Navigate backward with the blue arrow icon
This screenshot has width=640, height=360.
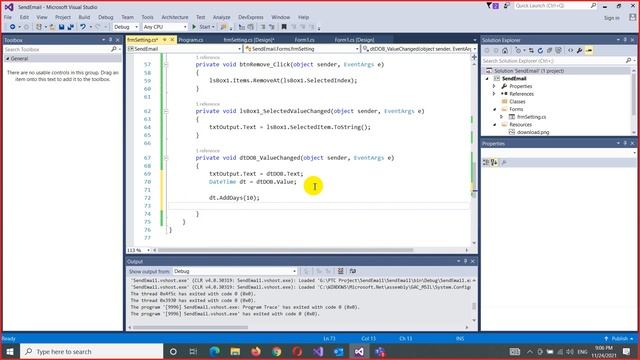(13, 27)
